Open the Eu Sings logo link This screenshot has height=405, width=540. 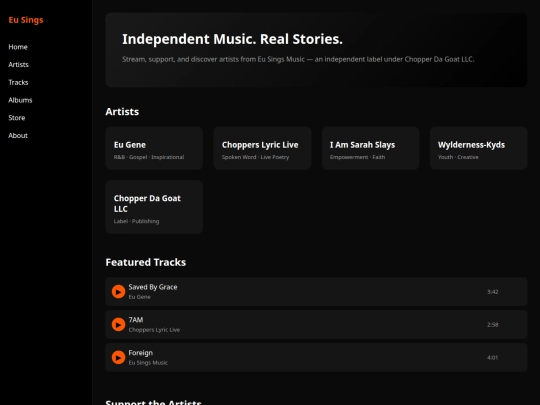pos(26,20)
